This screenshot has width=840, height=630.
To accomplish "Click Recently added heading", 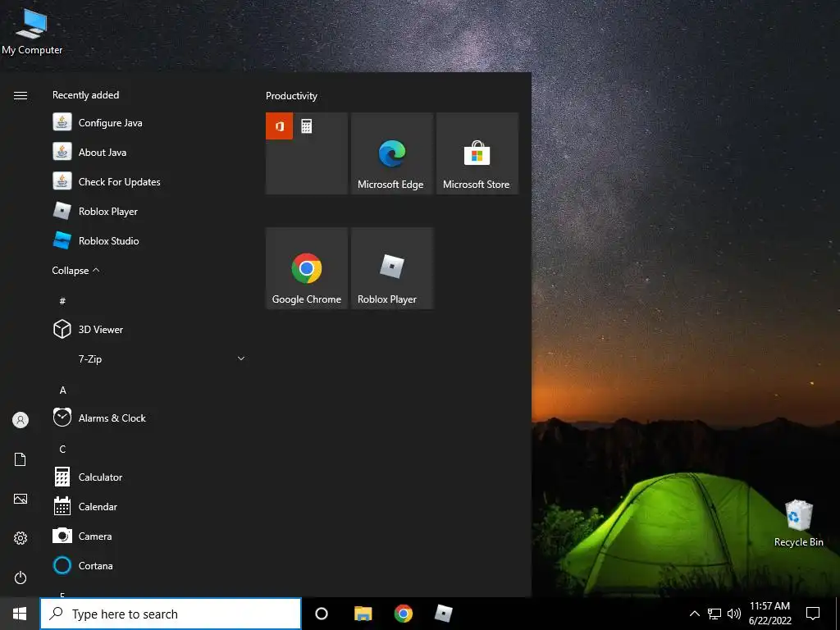I will [x=85, y=95].
